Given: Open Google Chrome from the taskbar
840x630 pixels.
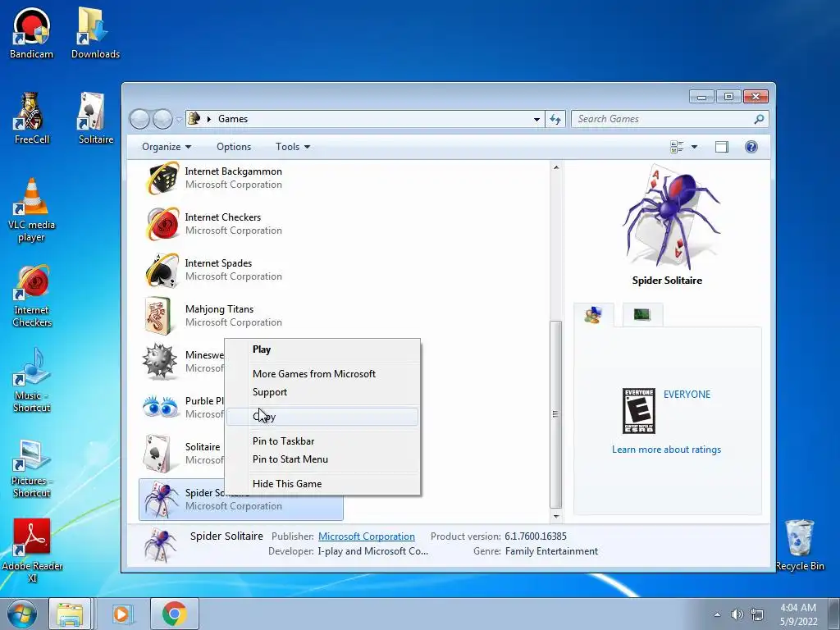Looking at the screenshot, I should [x=174, y=614].
